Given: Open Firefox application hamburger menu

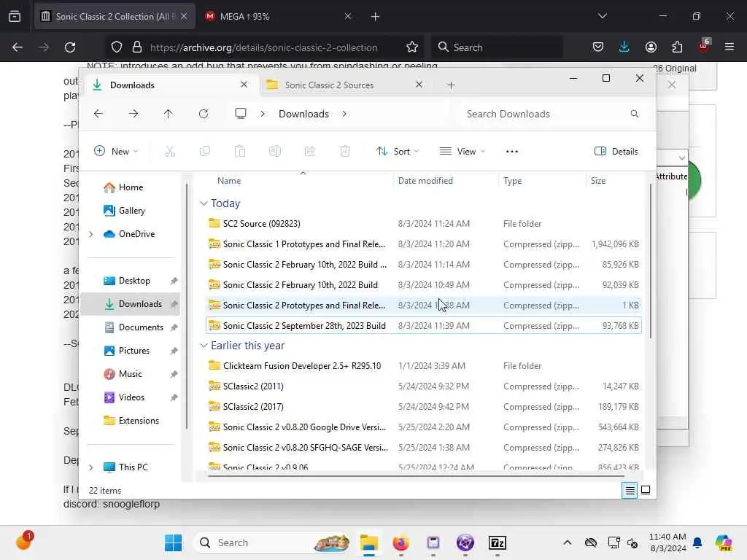Looking at the screenshot, I should click(729, 47).
